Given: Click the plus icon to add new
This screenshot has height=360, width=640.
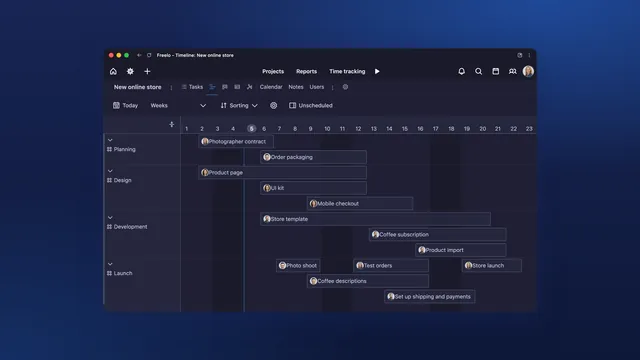Looking at the screenshot, I should click(147, 71).
